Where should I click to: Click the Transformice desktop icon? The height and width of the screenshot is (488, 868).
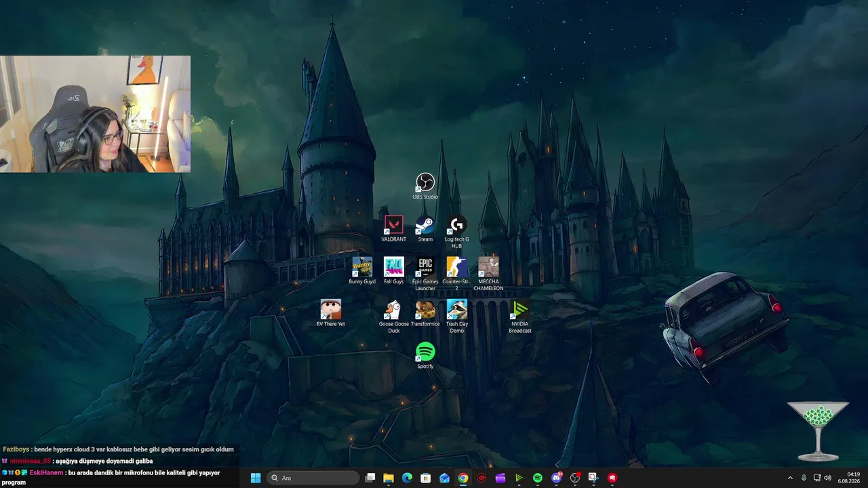tap(425, 313)
